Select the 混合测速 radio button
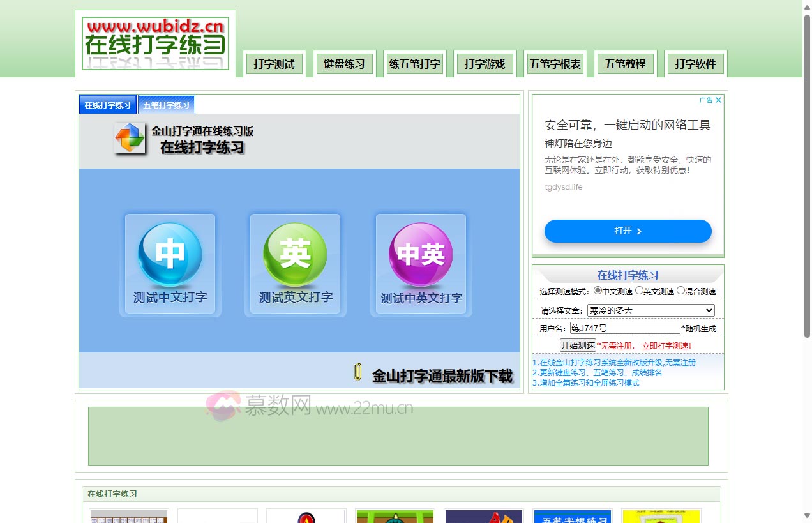This screenshot has height=523, width=812. coord(680,291)
